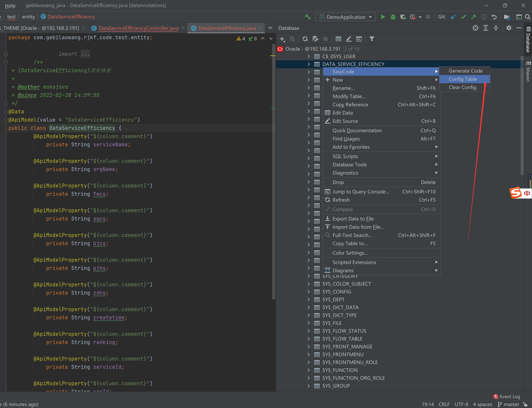
Task: Open the database filter funnel icon
Action: click(372, 39)
